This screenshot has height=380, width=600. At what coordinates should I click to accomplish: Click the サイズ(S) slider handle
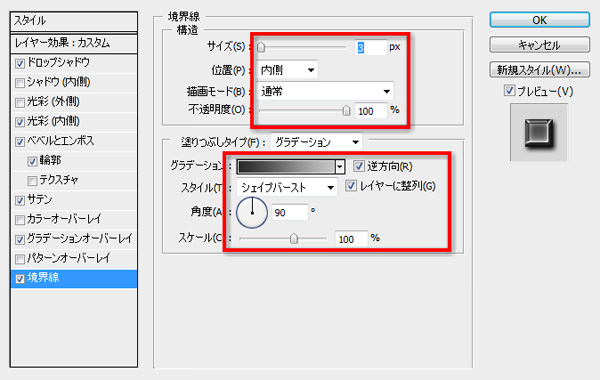261,47
